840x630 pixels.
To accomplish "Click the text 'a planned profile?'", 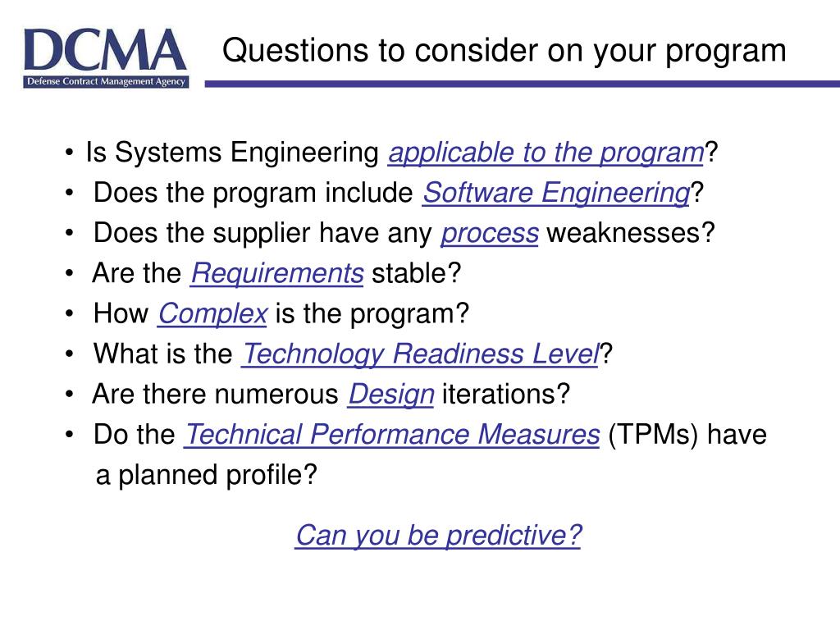I will (206, 475).
